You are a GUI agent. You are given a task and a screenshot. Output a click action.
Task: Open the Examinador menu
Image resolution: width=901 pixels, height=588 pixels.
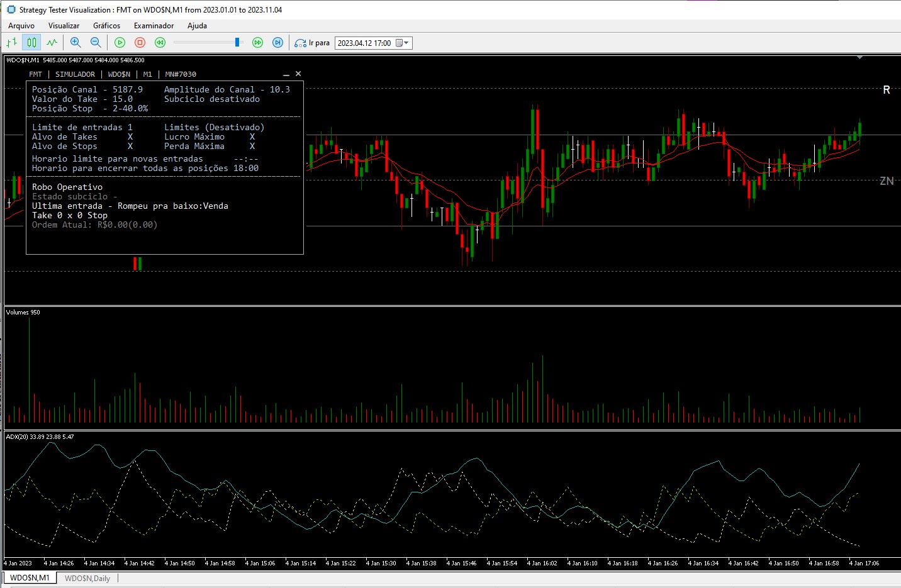coord(154,26)
